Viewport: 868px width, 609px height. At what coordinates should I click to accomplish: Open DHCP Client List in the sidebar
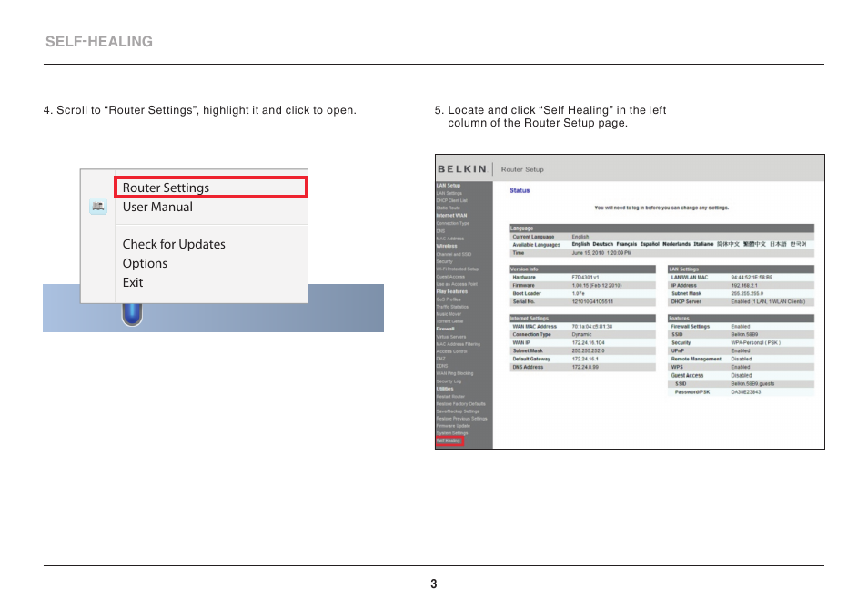click(x=451, y=200)
